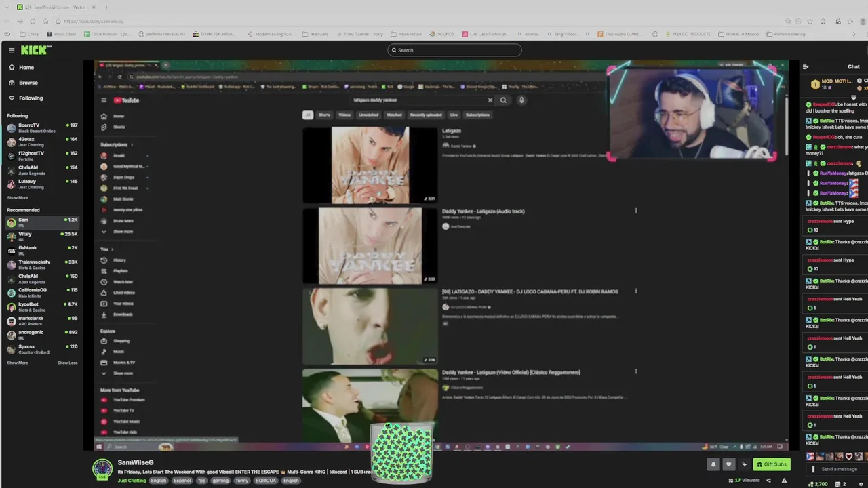
Task: Open the MEXICO PRODUCTS bookmark
Action: (x=687, y=34)
